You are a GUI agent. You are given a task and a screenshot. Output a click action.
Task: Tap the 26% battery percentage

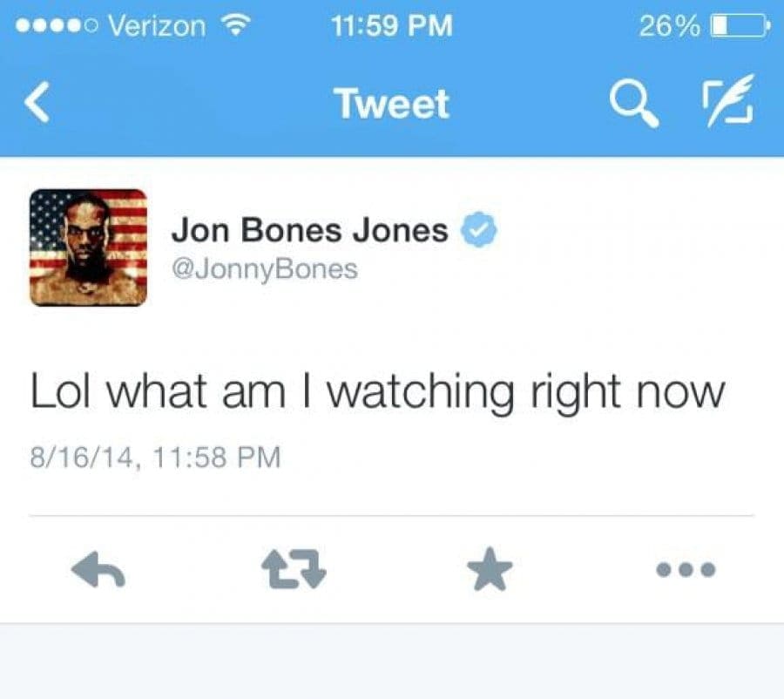click(669, 26)
